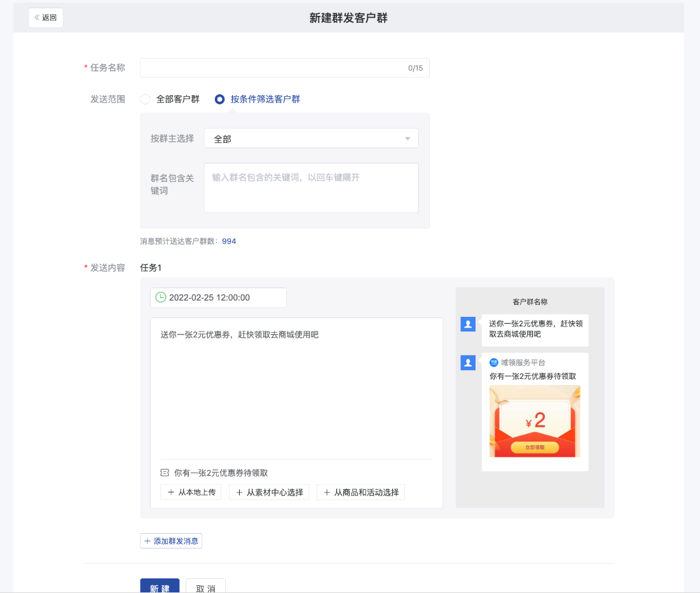The width and height of the screenshot is (700, 593).
Task: Click the preview message bubble text
Action: click(536, 329)
